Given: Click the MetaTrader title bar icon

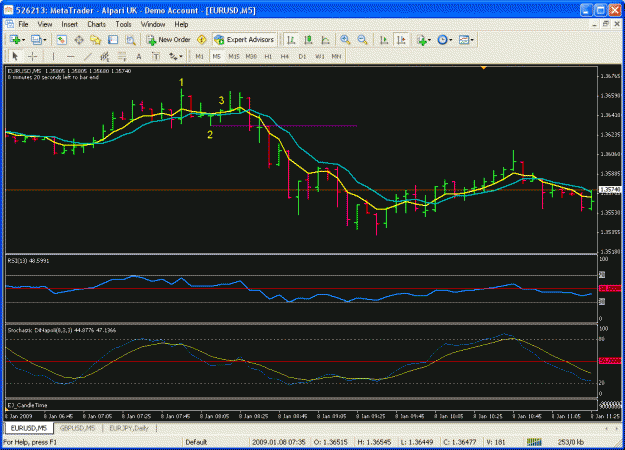Looking at the screenshot, I should click(x=8, y=10).
